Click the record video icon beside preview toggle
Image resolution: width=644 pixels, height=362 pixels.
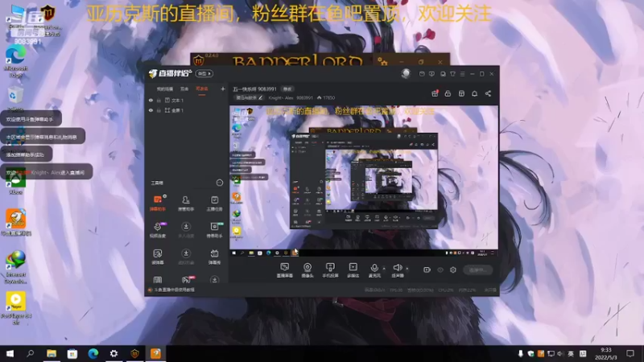point(427,270)
